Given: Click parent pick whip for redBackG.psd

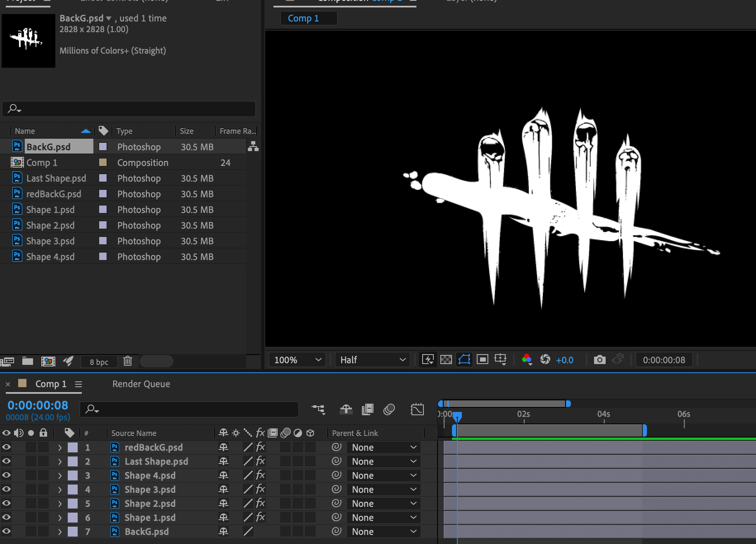Looking at the screenshot, I should (x=337, y=447).
